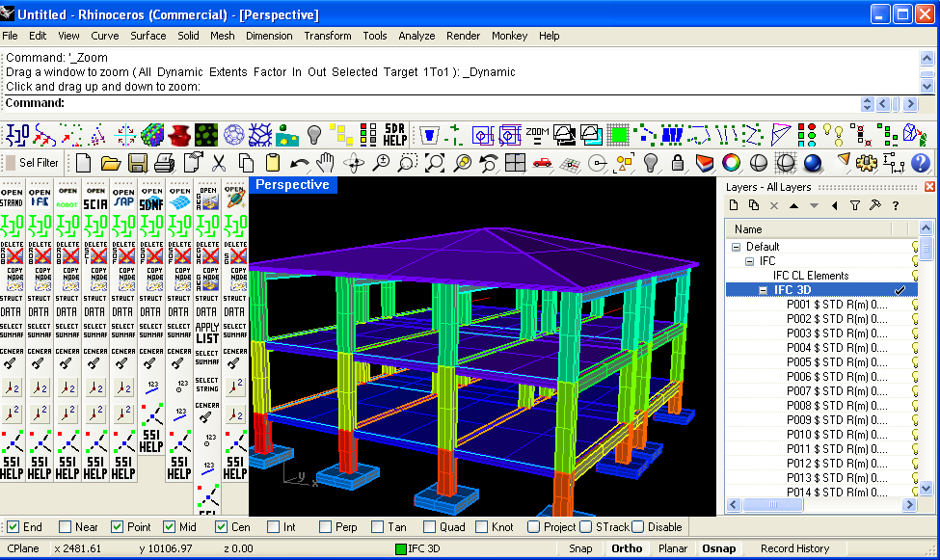The width and height of the screenshot is (940, 560).
Task: Enable the Perp osnap checkbox
Action: pos(326,527)
